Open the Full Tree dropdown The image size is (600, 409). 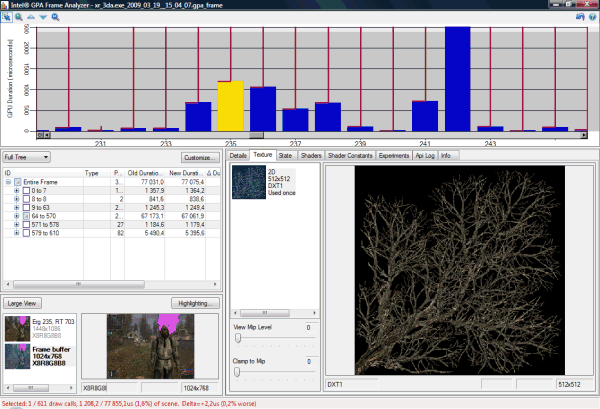(26, 157)
